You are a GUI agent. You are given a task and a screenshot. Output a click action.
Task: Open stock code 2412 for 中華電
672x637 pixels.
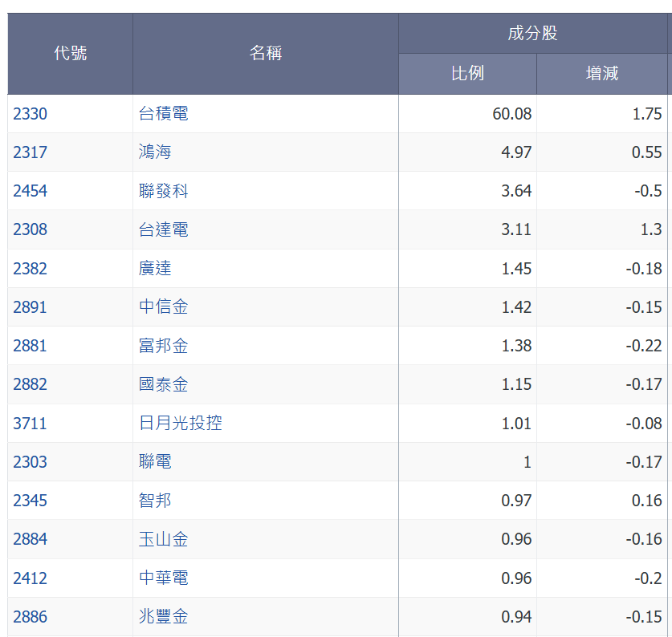[x=30, y=578]
